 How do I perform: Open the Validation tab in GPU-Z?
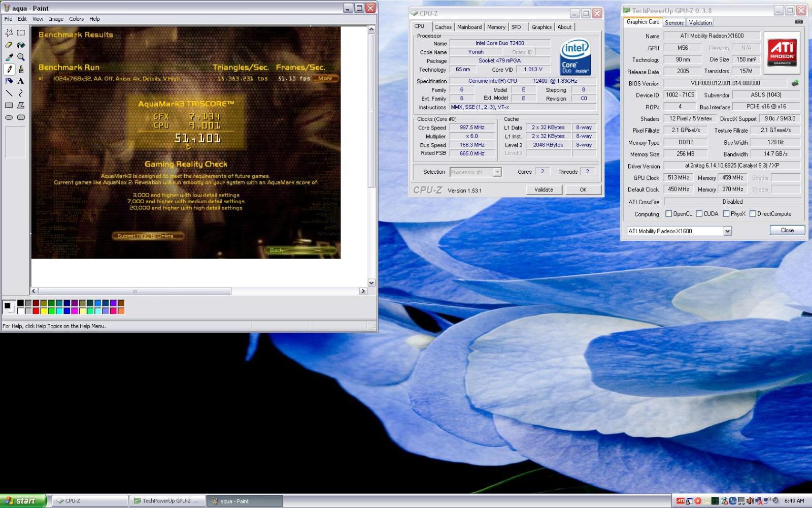[700, 22]
